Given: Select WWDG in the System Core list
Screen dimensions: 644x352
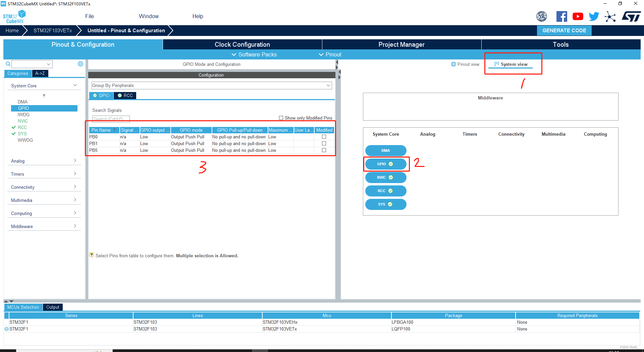Looking at the screenshot, I should 25,140.
